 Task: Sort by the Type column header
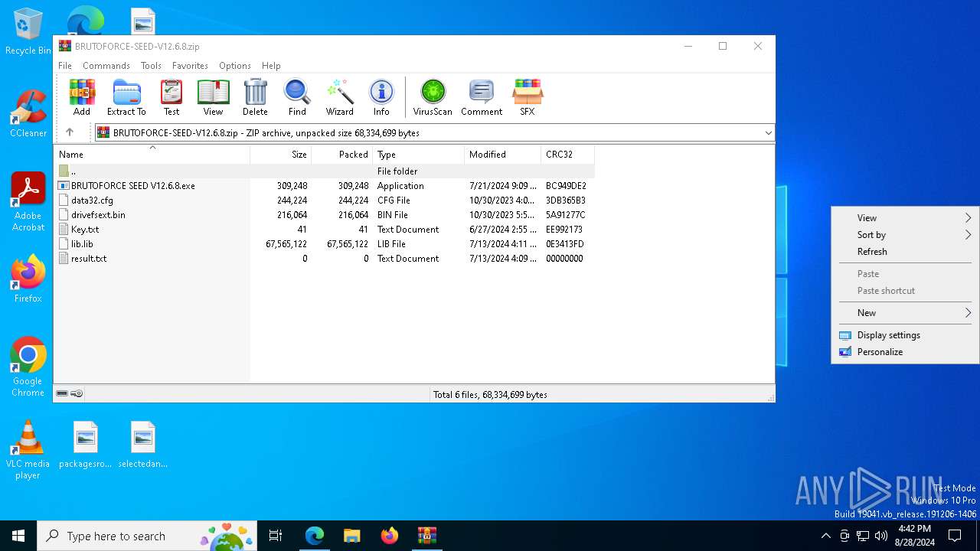(x=418, y=155)
